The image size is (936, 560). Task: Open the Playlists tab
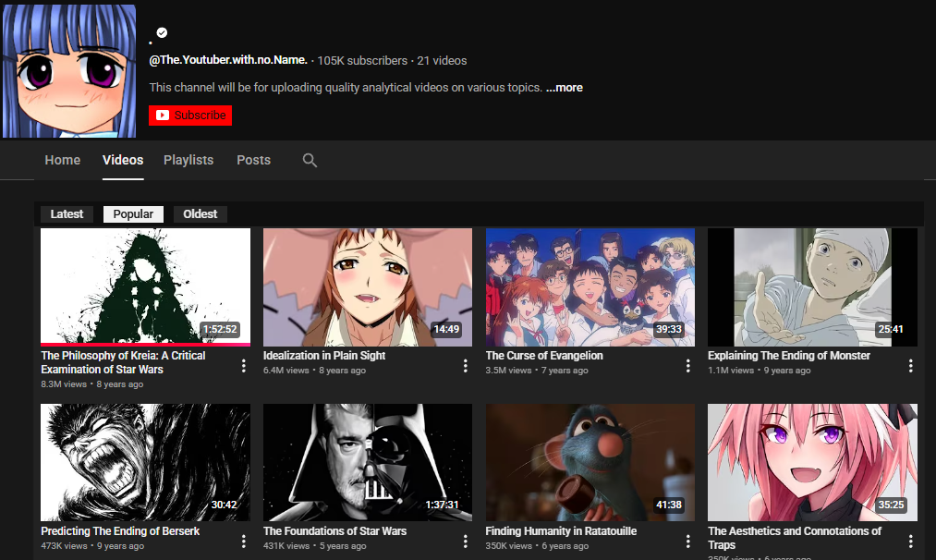pos(188,160)
